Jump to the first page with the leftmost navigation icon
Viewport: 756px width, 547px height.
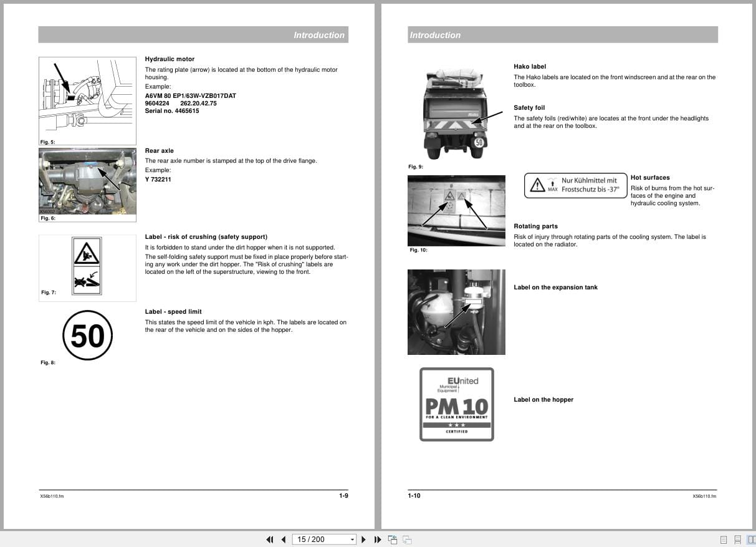[x=270, y=539]
